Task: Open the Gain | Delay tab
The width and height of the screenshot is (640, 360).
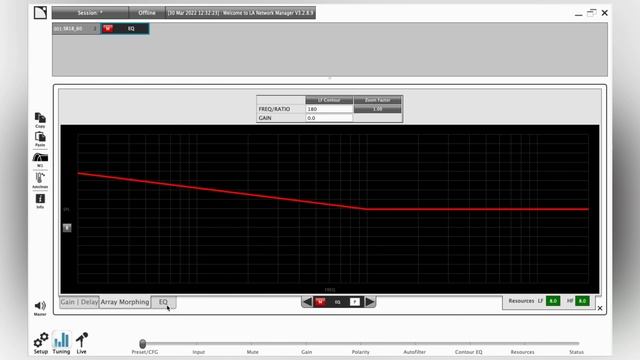Action: (79, 302)
